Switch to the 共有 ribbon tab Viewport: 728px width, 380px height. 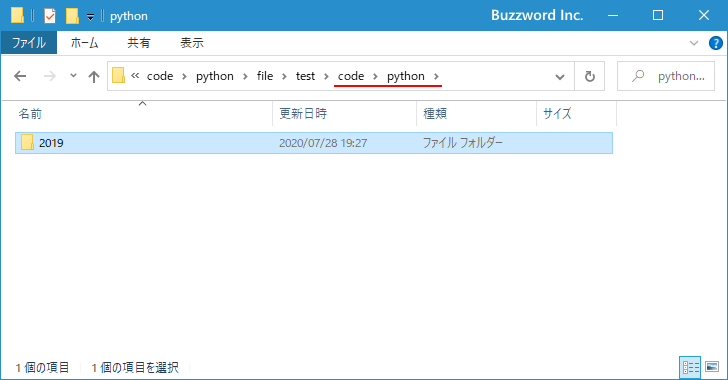point(139,43)
